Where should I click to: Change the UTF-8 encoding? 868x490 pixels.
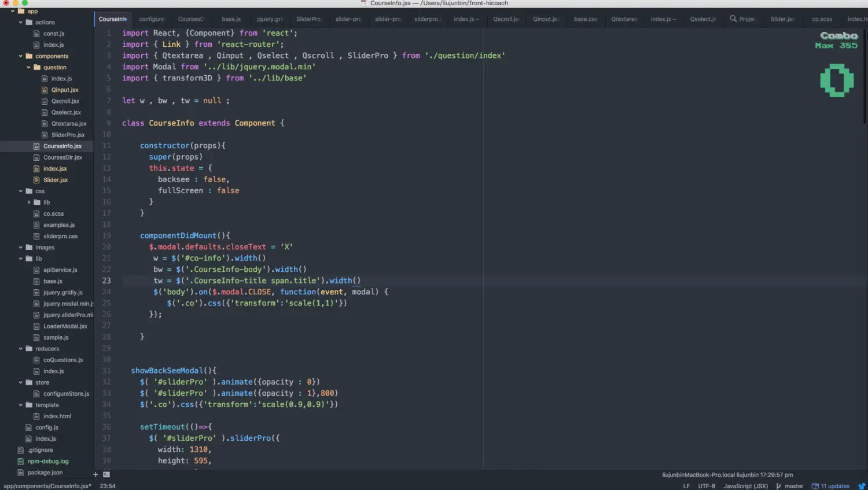(707, 486)
